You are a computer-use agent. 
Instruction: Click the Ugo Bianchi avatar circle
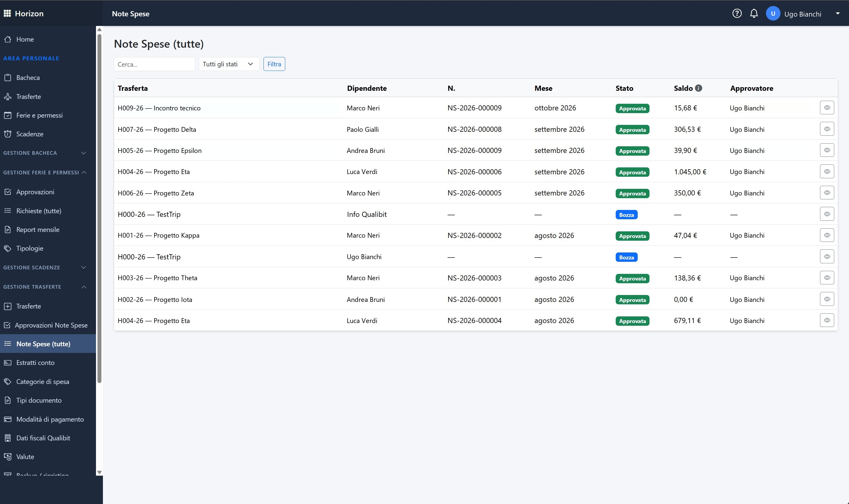point(773,14)
